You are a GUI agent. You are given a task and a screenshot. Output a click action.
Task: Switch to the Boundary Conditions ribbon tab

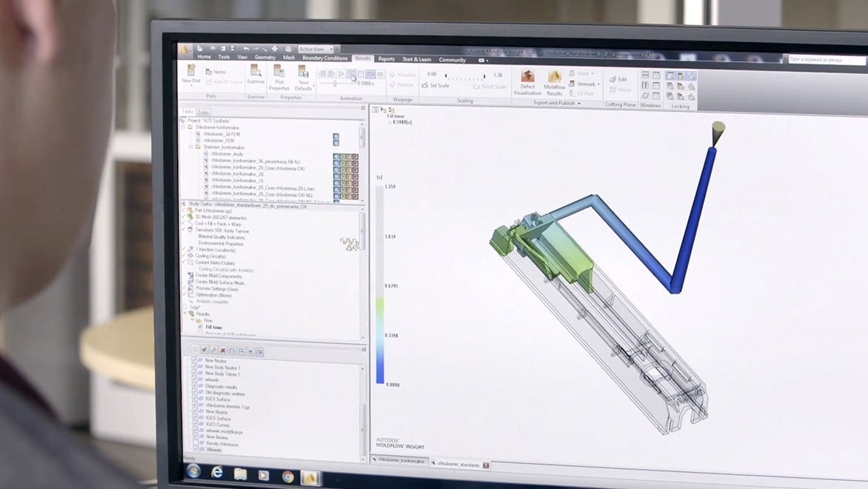point(324,58)
